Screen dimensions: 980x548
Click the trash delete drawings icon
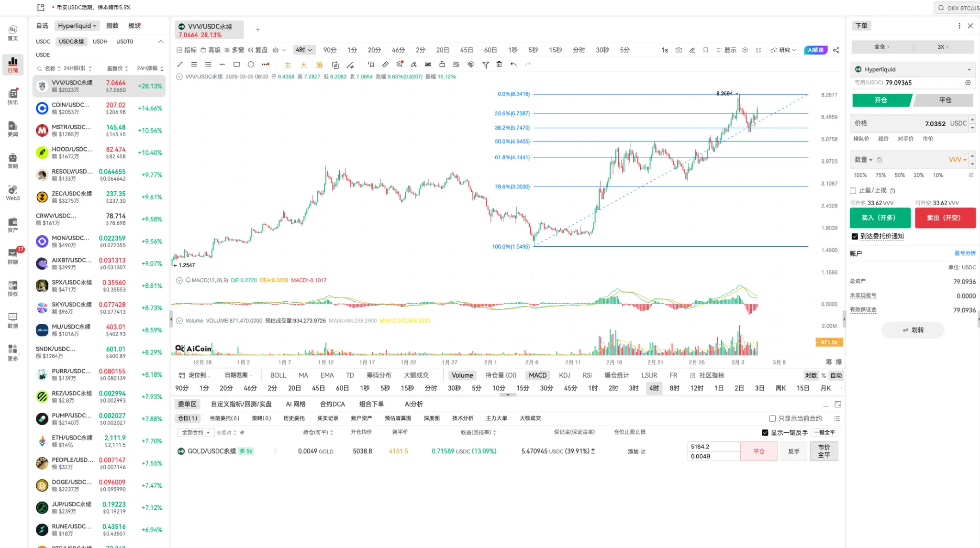[499, 65]
